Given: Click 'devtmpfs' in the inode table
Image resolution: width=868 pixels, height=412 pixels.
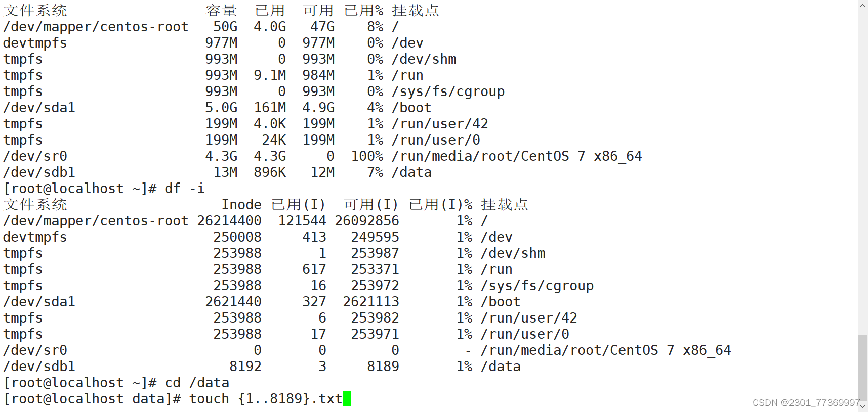Looking at the screenshot, I should 35,237.
